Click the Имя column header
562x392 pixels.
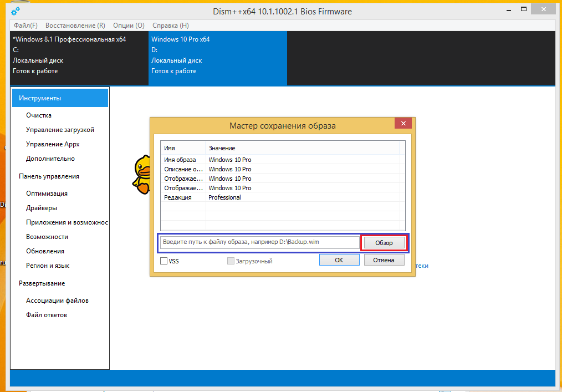point(183,147)
